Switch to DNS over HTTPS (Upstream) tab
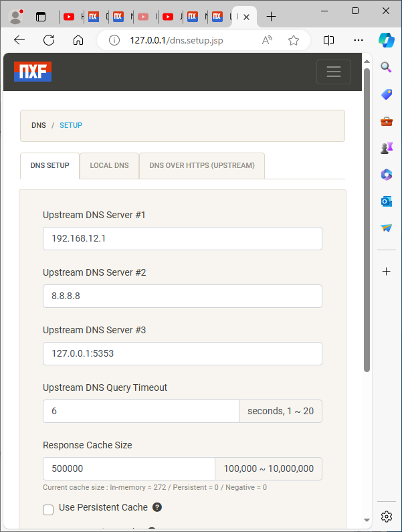This screenshot has width=402, height=532. click(201, 165)
